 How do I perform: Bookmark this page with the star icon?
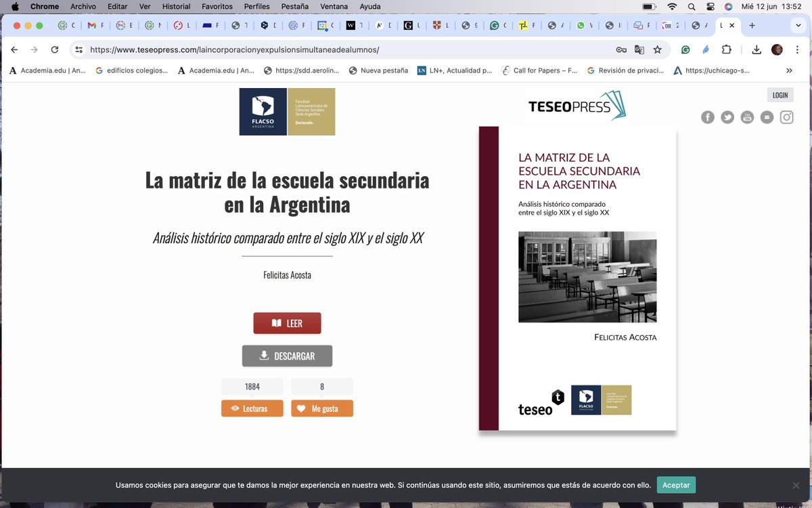(x=657, y=49)
